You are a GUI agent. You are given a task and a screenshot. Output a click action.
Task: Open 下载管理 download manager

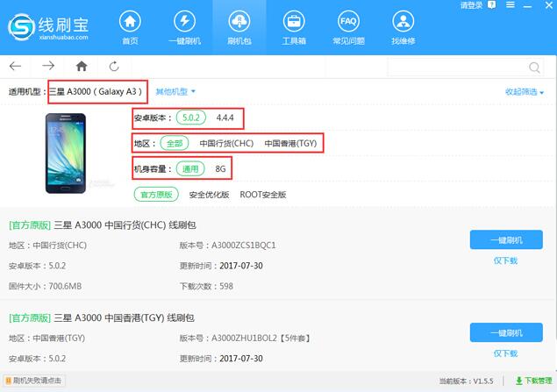pos(534,381)
